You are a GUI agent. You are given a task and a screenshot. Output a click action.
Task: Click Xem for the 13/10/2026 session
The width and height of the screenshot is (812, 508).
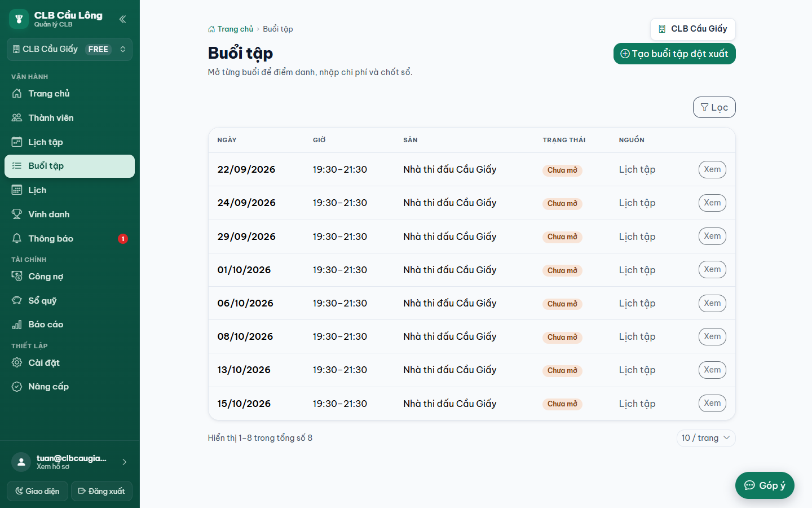click(712, 370)
